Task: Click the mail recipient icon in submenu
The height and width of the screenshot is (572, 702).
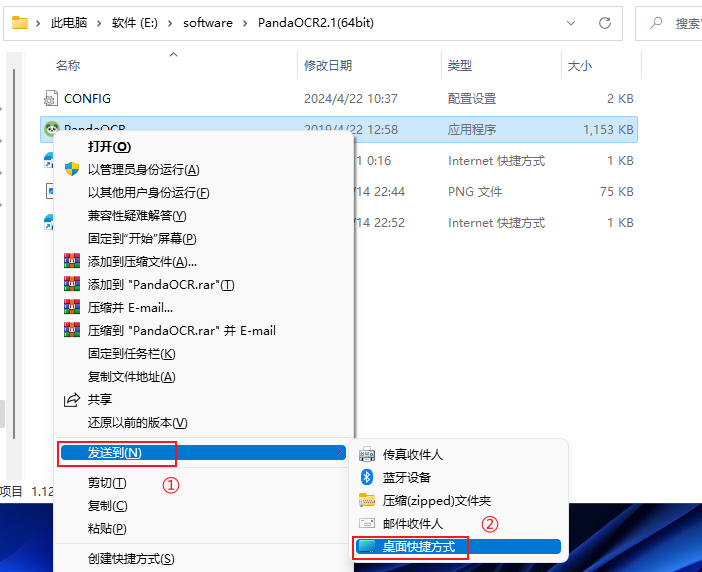Action: (x=367, y=523)
